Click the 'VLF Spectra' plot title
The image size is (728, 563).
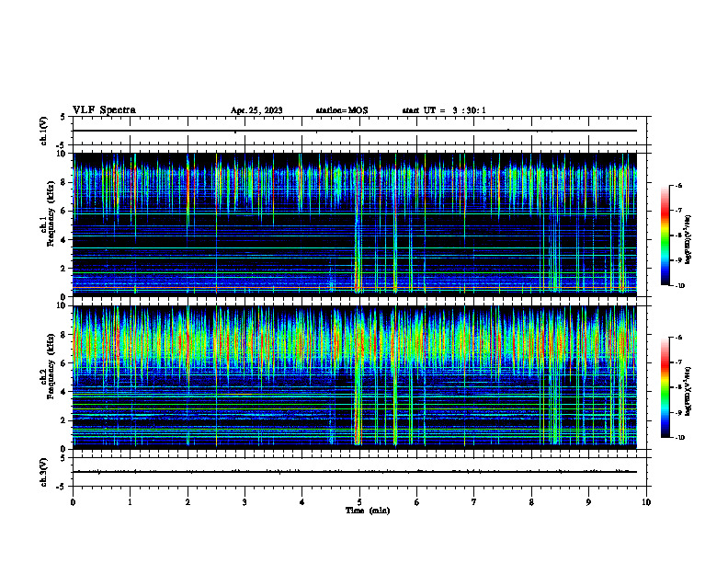click(x=104, y=110)
